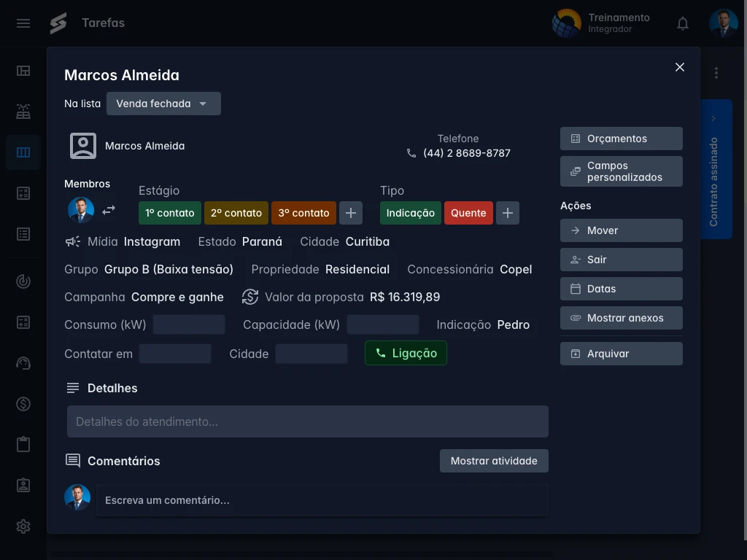The width and height of the screenshot is (747, 560).
Task: Click the Arquivar action
Action: click(622, 354)
